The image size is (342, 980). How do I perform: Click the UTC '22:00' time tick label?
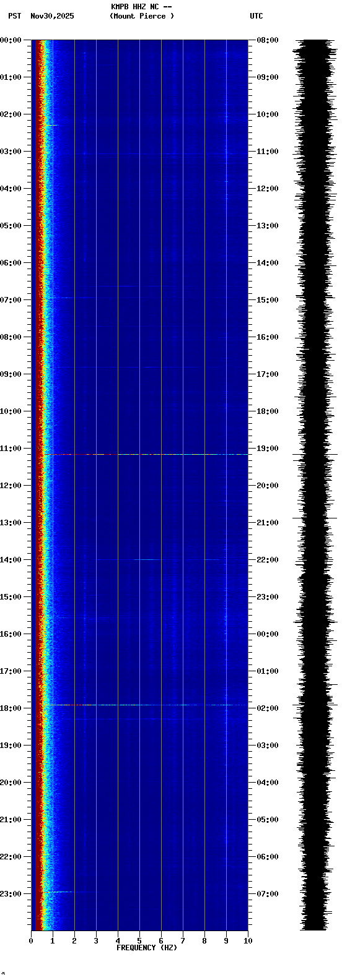point(268,560)
